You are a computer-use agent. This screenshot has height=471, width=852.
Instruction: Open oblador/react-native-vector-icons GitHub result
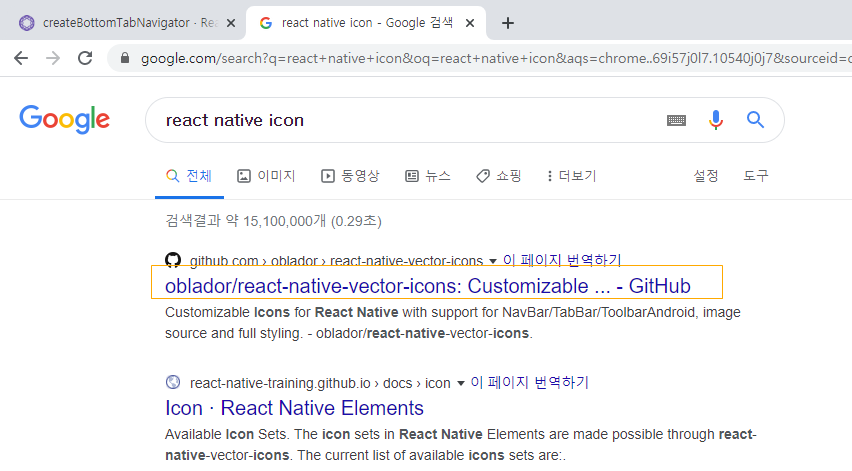pyautogui.click(x=428, y=286)
